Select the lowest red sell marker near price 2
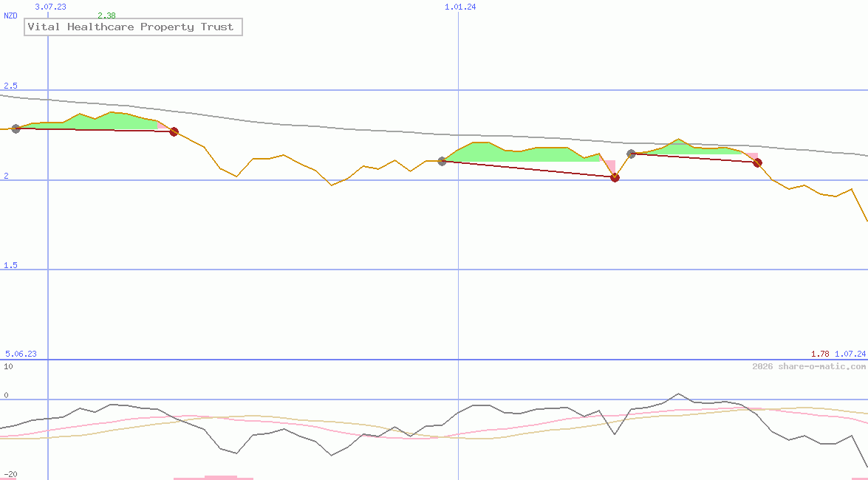 [615, 178]
